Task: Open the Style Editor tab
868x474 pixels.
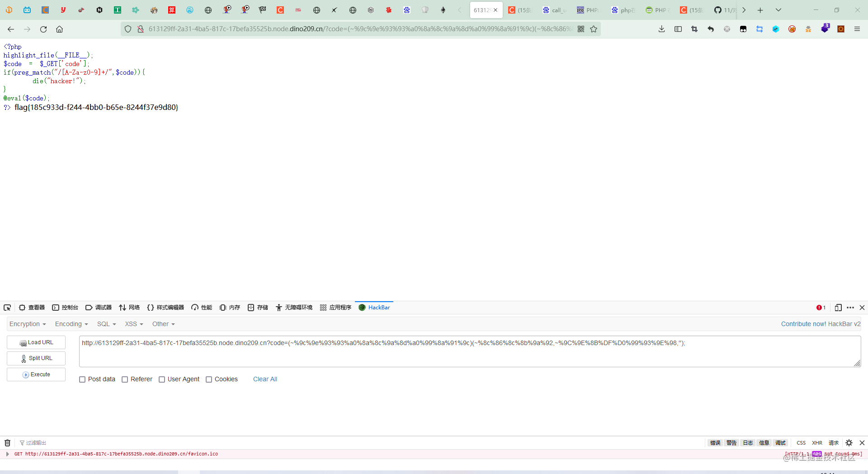Action: (x=165, y=308)
